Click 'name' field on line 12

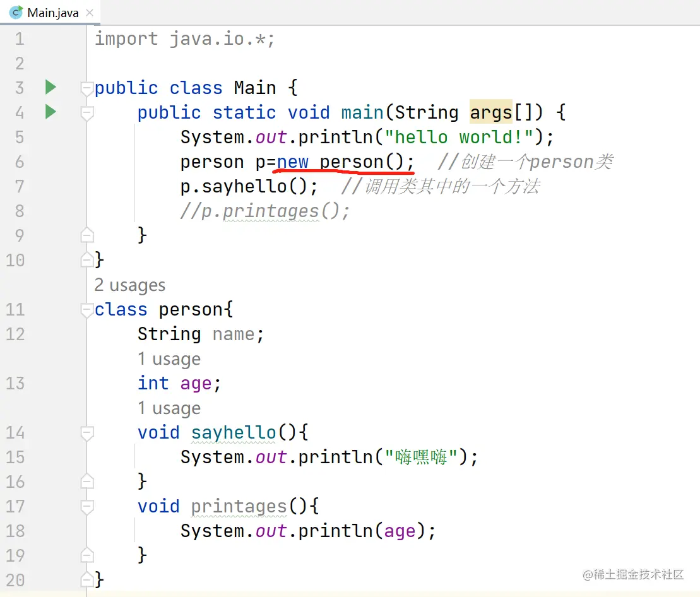coord(234,334)
